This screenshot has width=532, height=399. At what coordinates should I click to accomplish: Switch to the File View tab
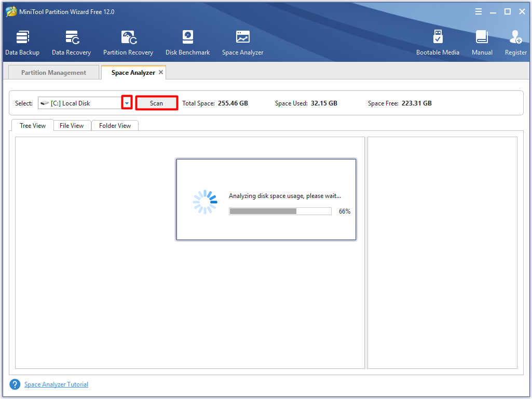click(72, 125)
